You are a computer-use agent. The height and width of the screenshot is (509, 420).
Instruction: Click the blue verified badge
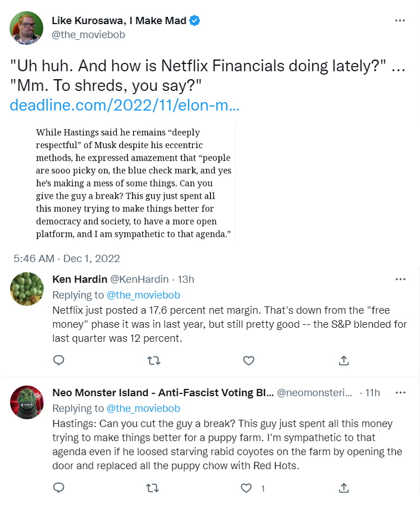pyautogui.click(x=195, y=21)
